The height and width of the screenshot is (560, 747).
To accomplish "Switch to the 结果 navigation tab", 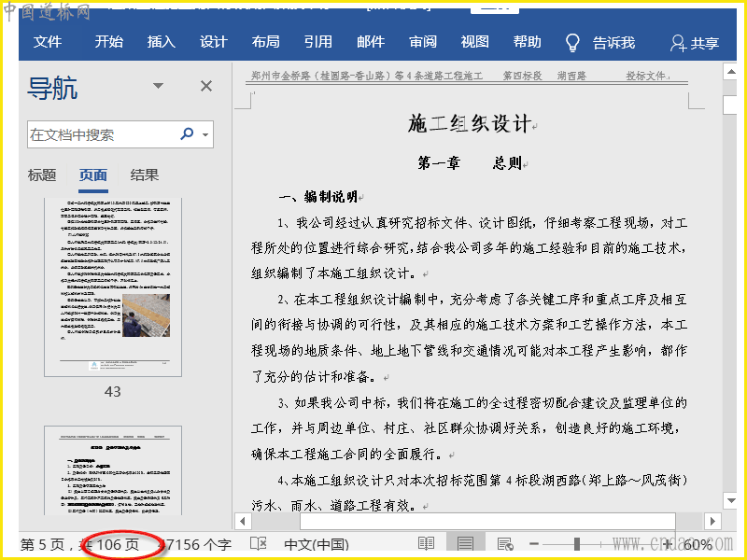I will click(x=145, y=175).
